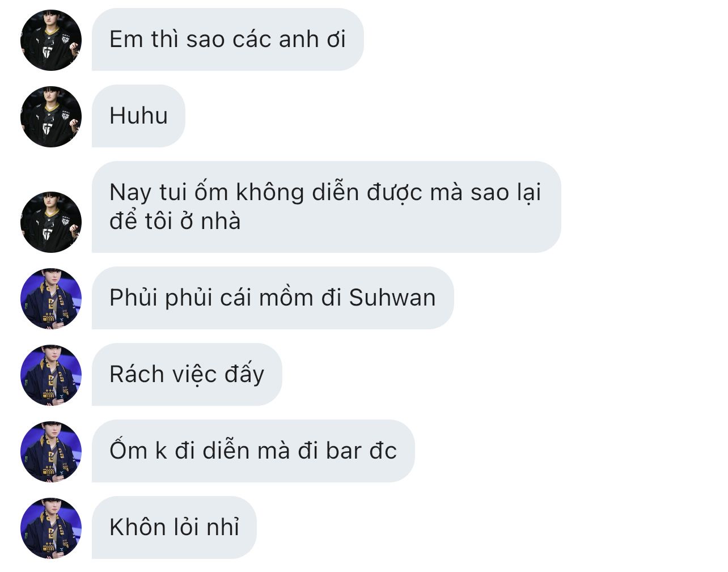728x572 pixels.
Task: Click the line "để tôi ở nhà"
Action: tap(175, 221)
